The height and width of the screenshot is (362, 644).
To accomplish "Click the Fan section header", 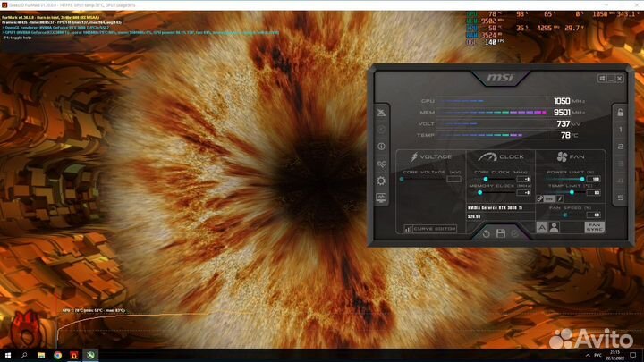I will [x=571, y=156].
